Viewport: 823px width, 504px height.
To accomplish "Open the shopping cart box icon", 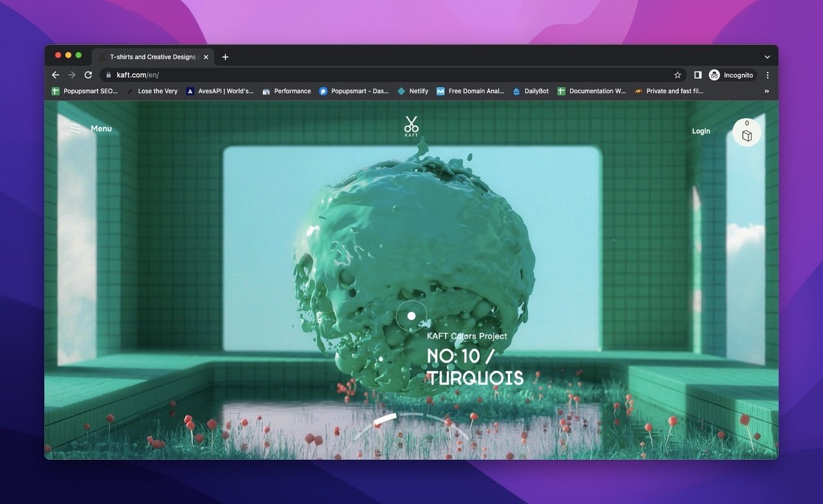I will [746, 132].
